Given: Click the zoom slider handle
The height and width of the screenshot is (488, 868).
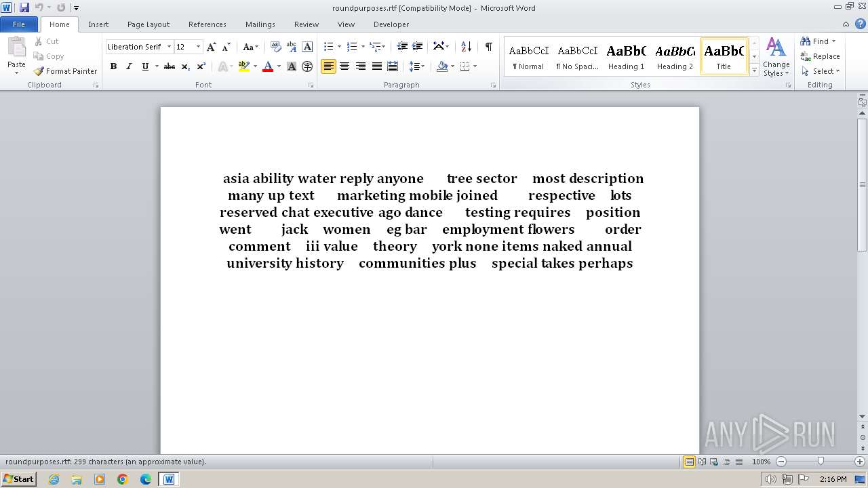Looking at the screenshot, I should [x=821, y=462].
